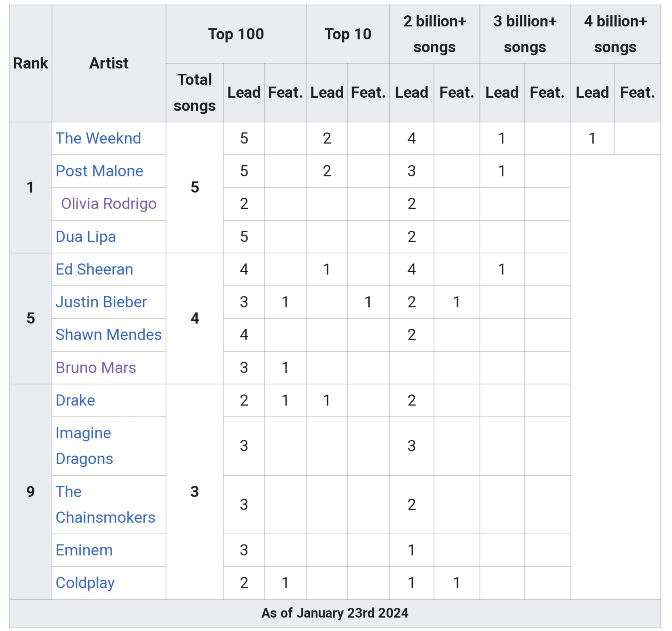Screen dimensions: 672x631
Task: Click Bruno Mars' Top 100 Feat. value
Action: [285, 368]
